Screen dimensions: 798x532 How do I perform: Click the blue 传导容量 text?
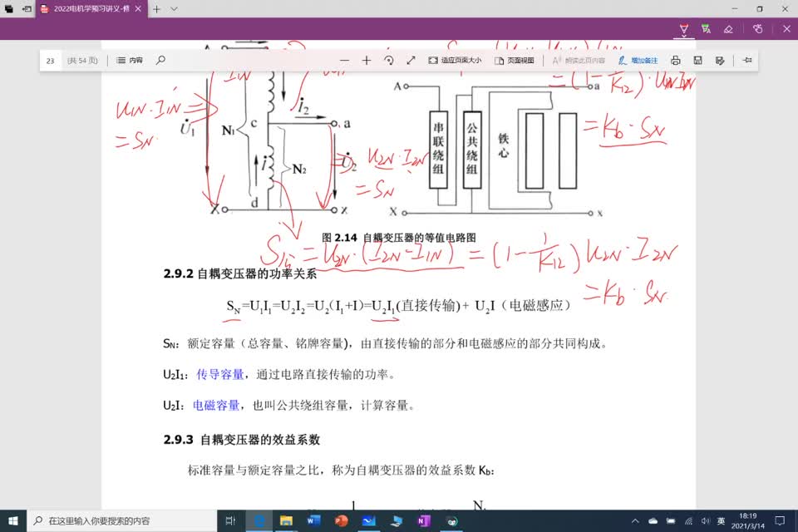[x=219, y=375]
